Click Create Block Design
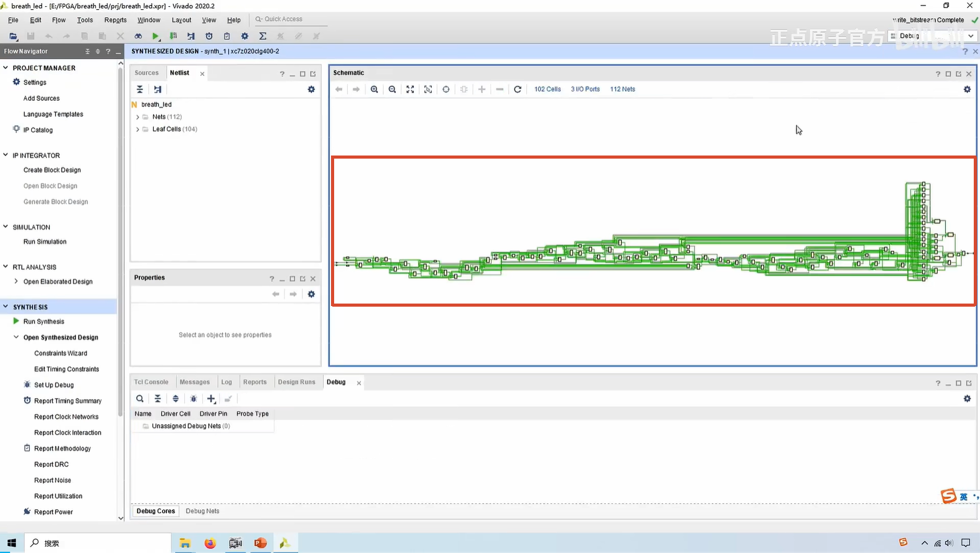Image resolution: width=980 pixels, height=553 pixels. 52,170
